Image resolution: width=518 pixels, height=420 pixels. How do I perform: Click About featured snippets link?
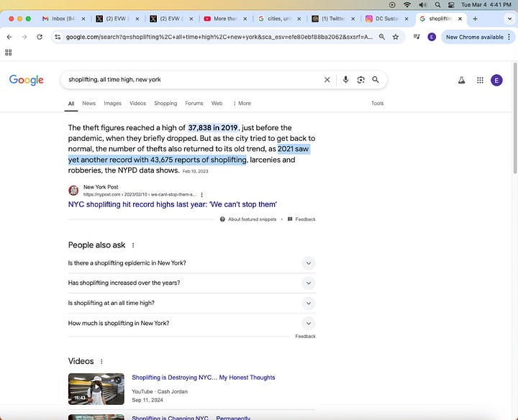point(252,219)
